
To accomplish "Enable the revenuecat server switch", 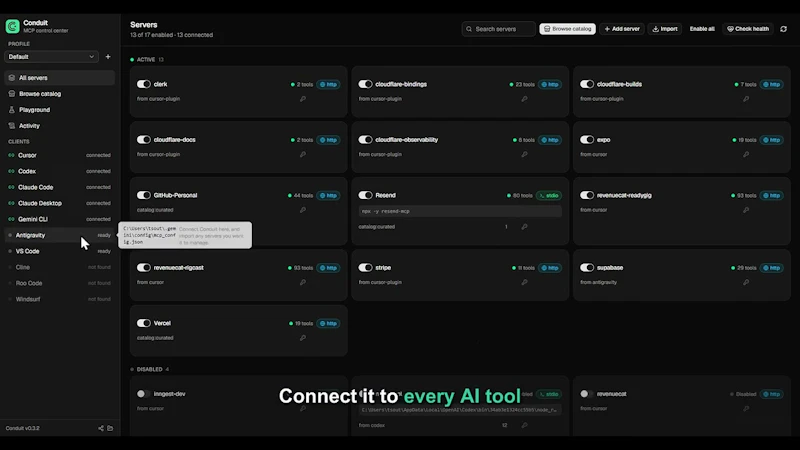I will click(x=587, y=394).
